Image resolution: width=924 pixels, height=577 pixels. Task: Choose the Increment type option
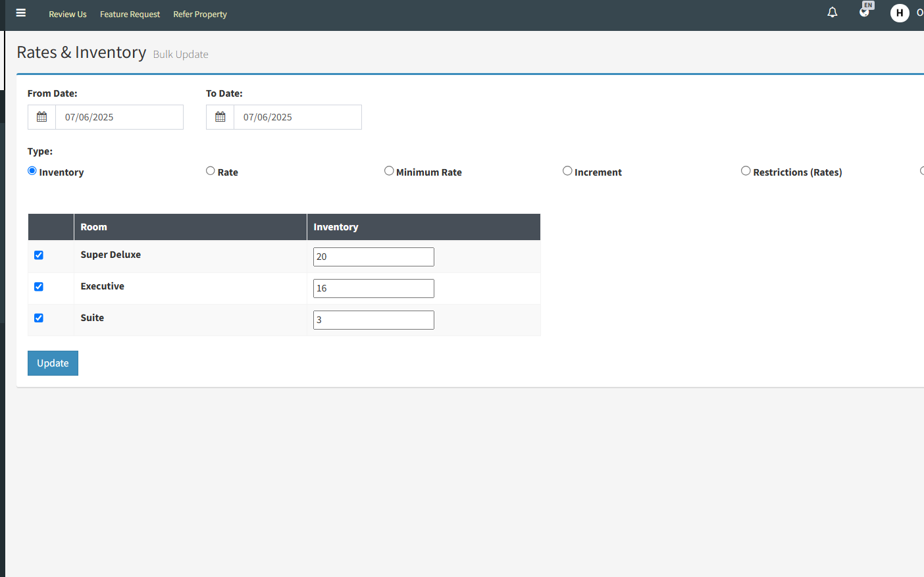(x=567, y=171)
